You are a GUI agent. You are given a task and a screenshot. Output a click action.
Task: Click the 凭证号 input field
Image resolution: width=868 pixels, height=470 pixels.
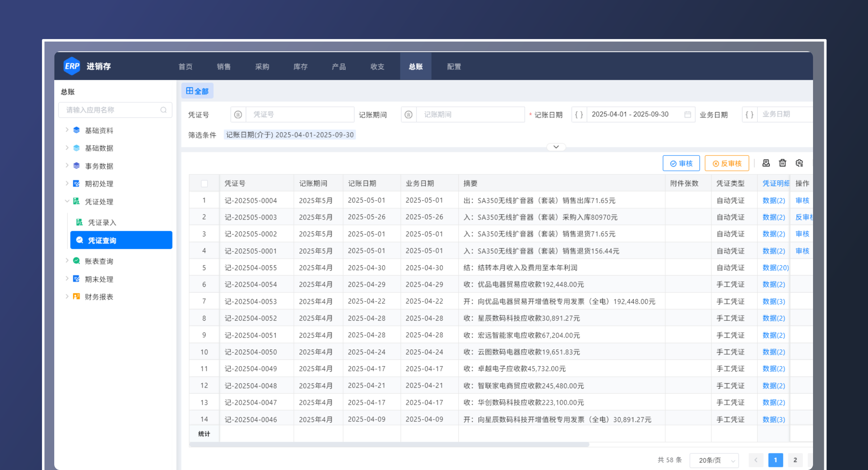click(300, 114)
